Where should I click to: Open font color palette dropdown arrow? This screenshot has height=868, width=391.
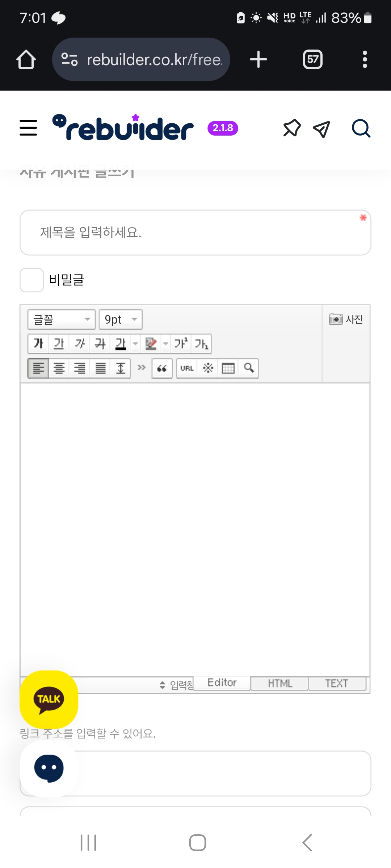[x=135, y=344]
